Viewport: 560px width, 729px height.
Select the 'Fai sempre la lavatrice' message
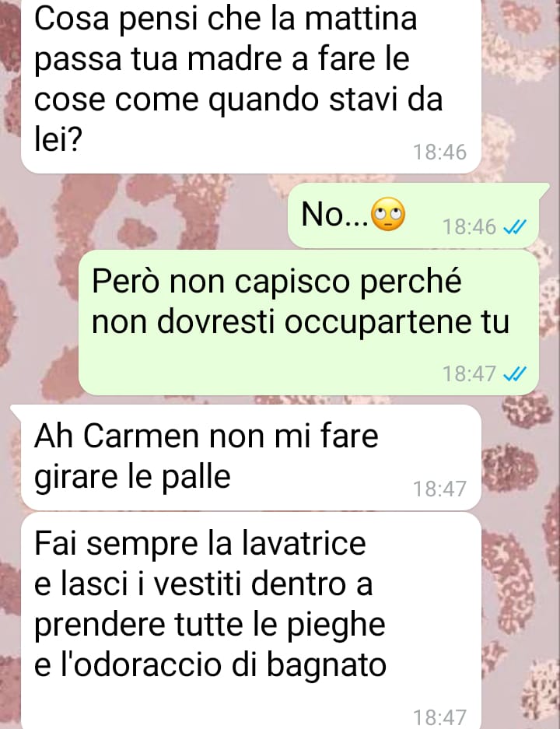[251, 621]
